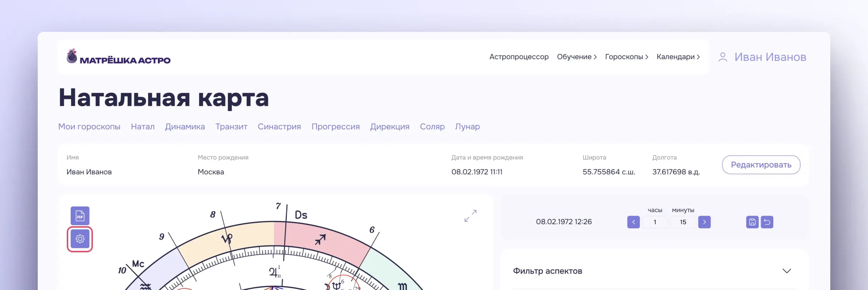The height and width of the screenshot is (290, 868).
Task: Open user profile icon
Action: [722, 57]
